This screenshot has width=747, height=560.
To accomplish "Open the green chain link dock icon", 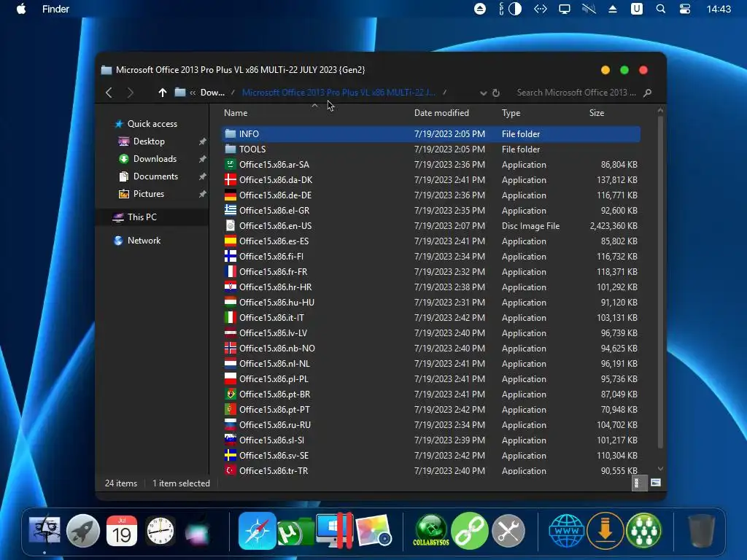I will (470, 531).
